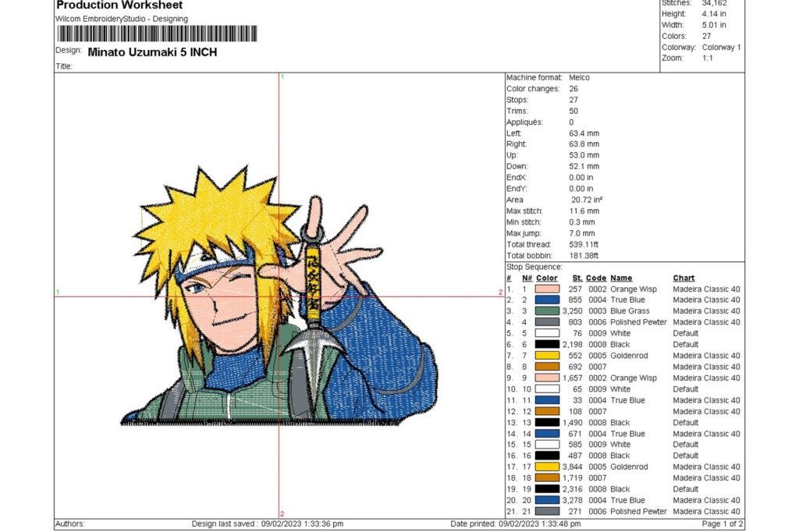Click the Max stitch value '11.6 mm'
The width and height of the screenshot is (799, 532).
[x=584, y=211]
